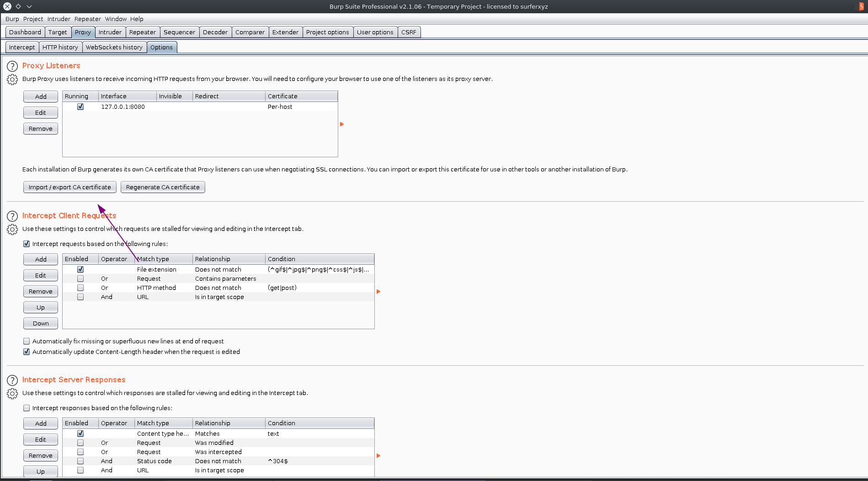
Task: Enable Was modified server rule checkbox
Action: (x=80, y=443)
